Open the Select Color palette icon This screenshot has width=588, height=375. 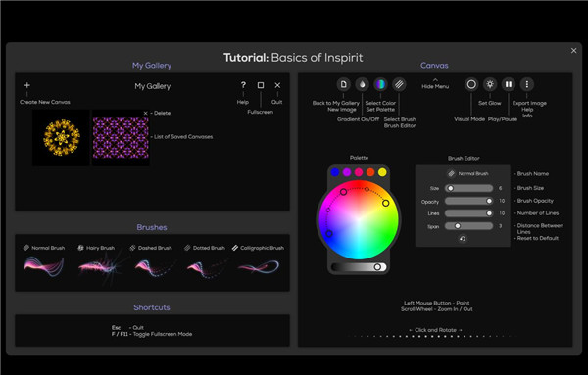380,84
